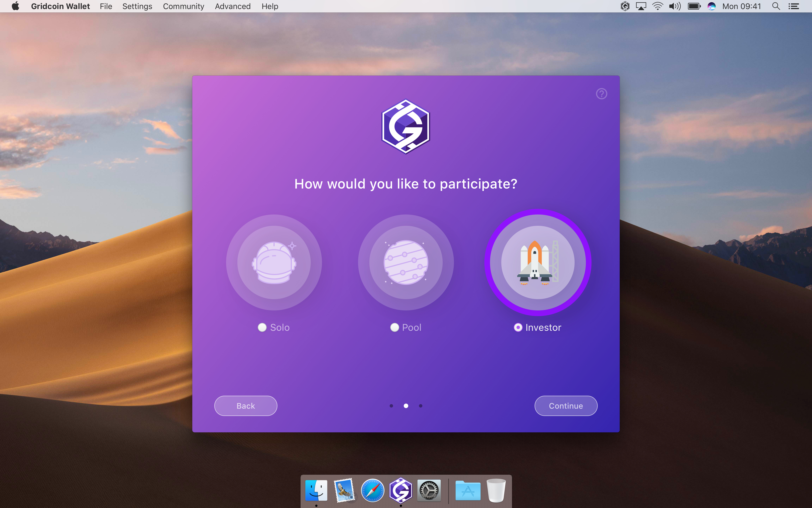Open Finder from the Dock
Viewport: 812px width, 508px height.
click(316, 490)
